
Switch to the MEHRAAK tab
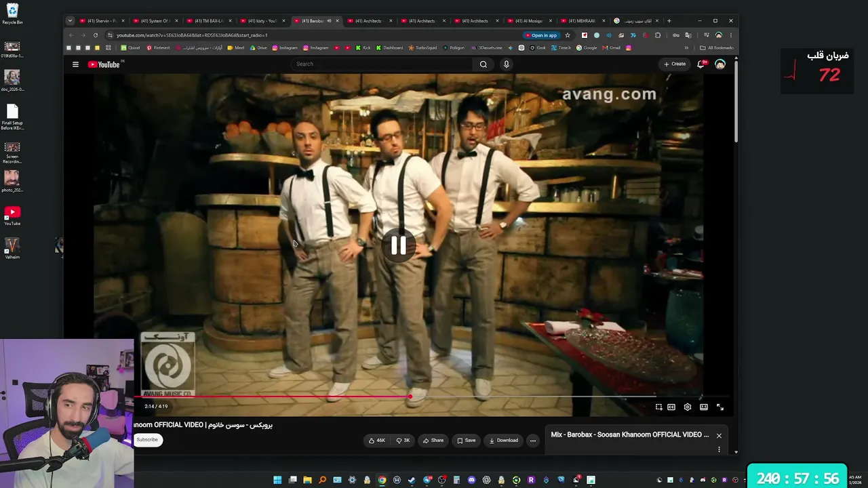582,21
